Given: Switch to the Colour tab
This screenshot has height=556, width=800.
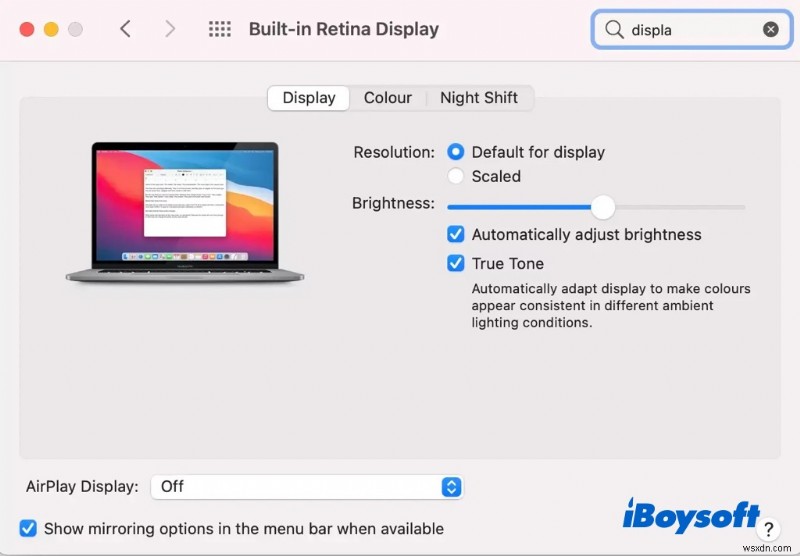Looking at the screenshot, I should [x=388, y=97].
